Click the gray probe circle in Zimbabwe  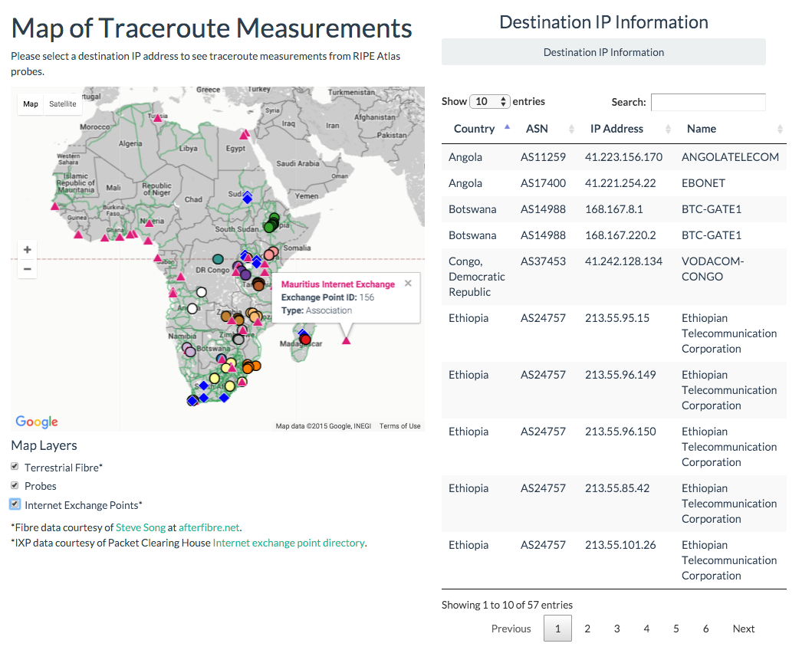(x=238, y=340)
